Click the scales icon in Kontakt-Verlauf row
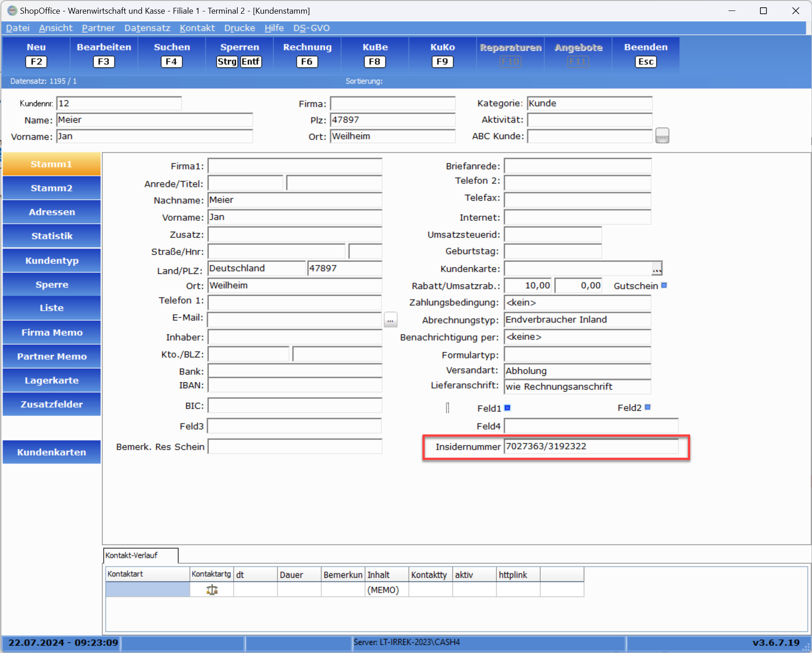812x653 pixels. [x=212, y=590]
